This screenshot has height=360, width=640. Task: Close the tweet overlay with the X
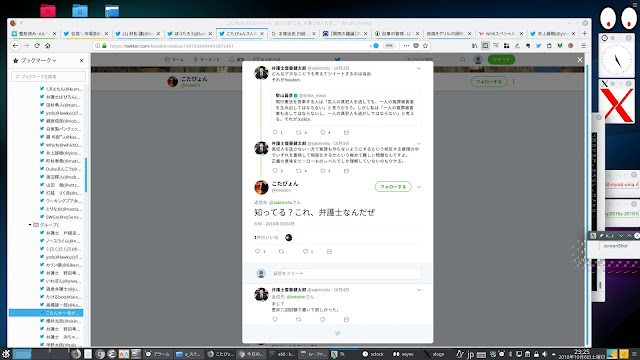click(x=580, y=60)
